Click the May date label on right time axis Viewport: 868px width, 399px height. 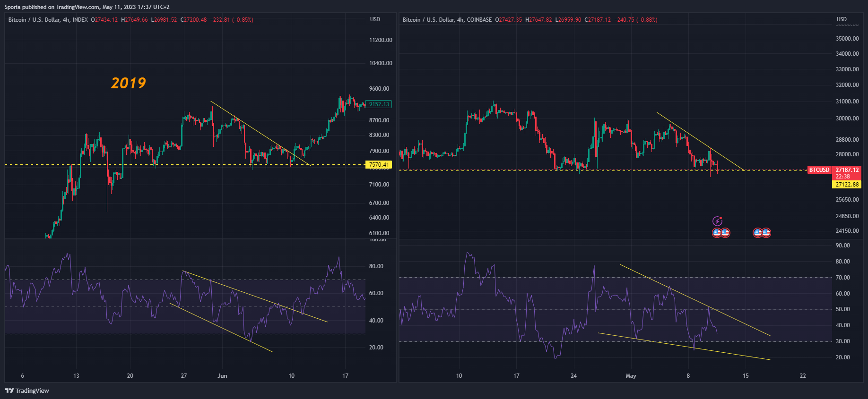coord(631,376)
